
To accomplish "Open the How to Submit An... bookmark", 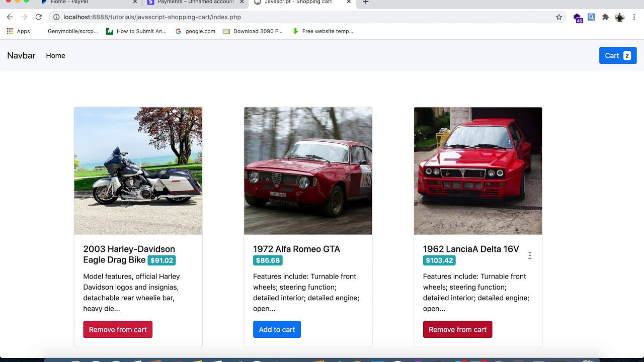I will point(136,31).
